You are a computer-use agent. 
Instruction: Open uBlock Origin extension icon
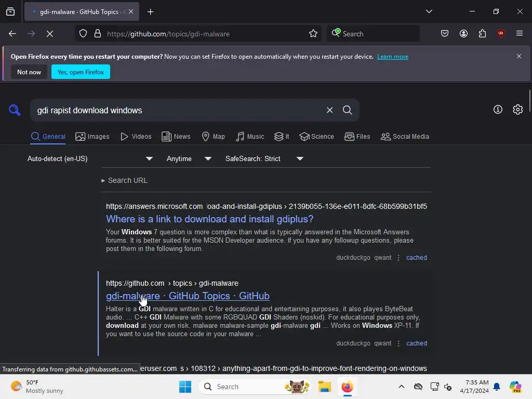click(x=500, y=33)
